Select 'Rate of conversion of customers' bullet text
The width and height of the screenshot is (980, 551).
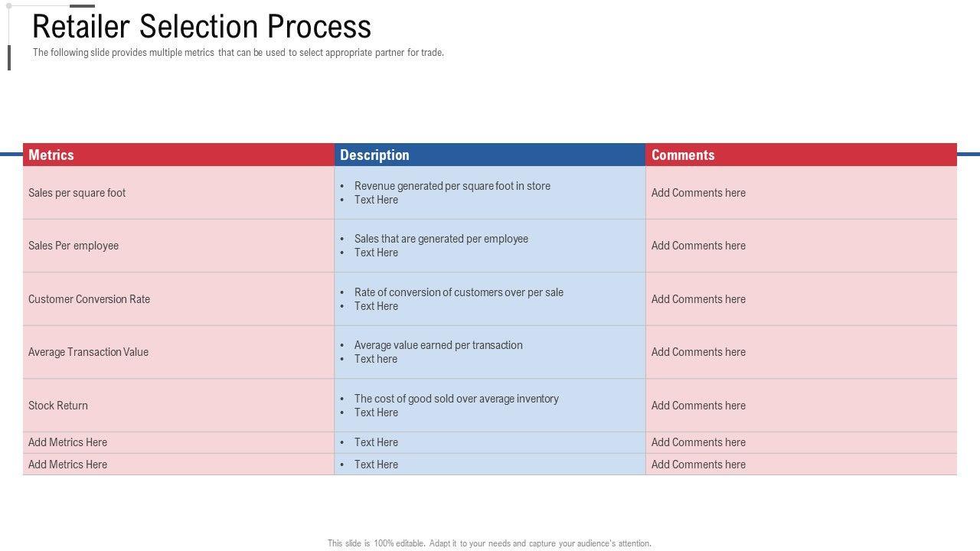459,292
